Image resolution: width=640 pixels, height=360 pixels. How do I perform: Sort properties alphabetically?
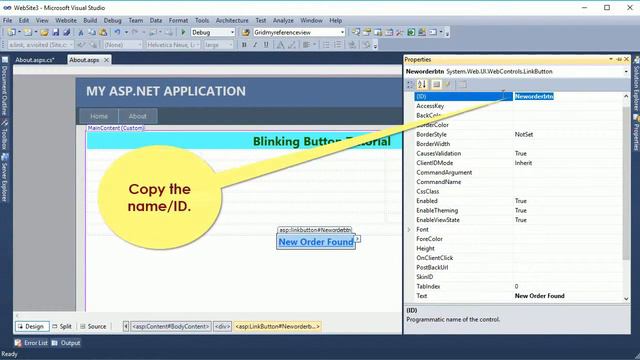coord(422,84)
